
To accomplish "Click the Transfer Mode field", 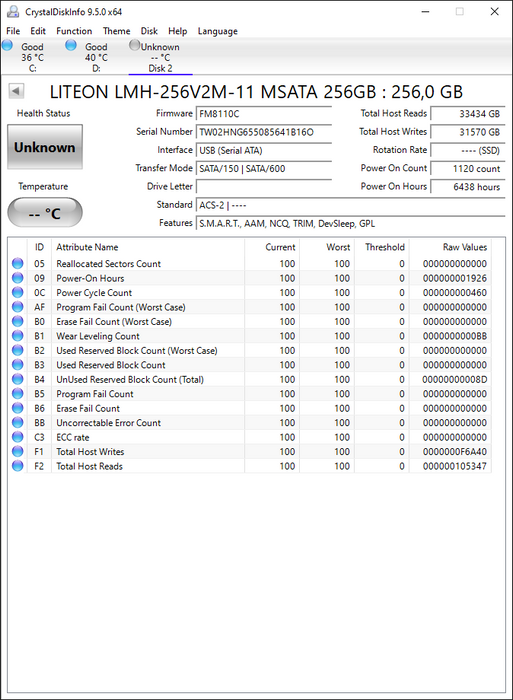I will tap(264, 169).
